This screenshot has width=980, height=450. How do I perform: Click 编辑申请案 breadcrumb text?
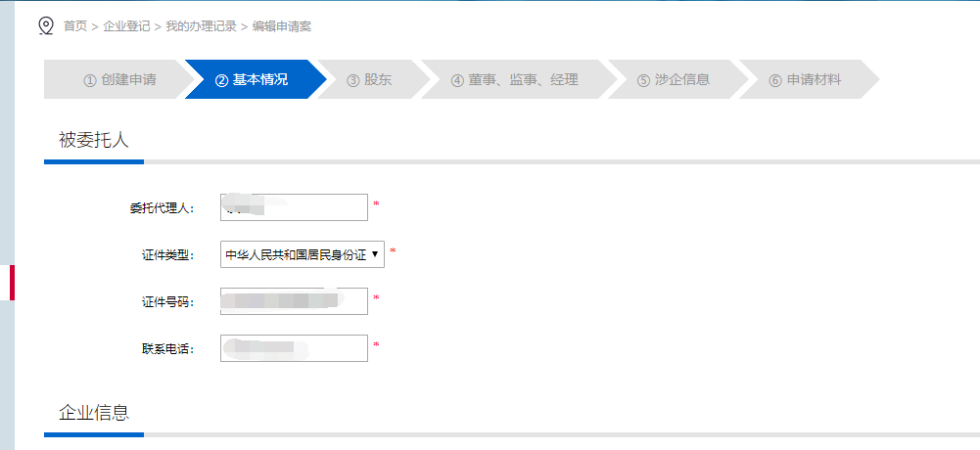pos(281,26)
